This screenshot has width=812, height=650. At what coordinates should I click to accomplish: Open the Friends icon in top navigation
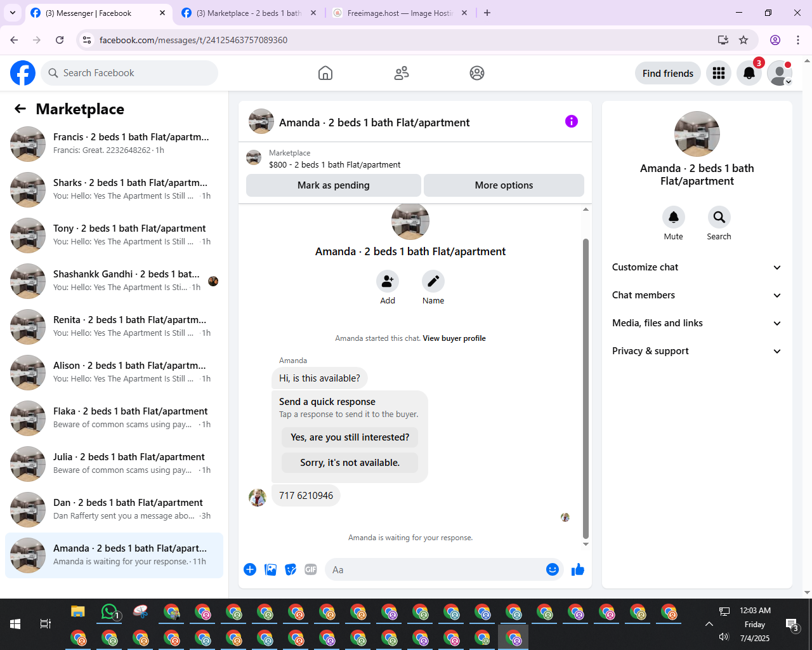[402, 73]
